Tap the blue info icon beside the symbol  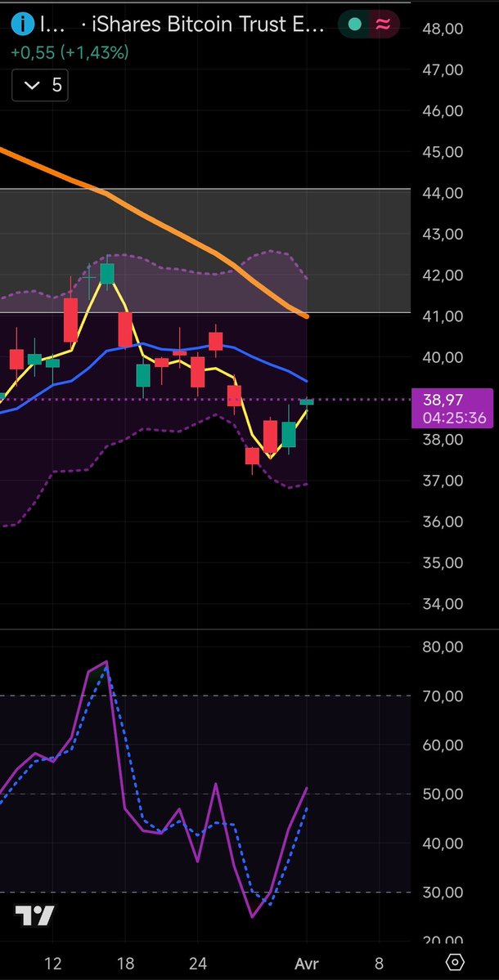[24, 25]
